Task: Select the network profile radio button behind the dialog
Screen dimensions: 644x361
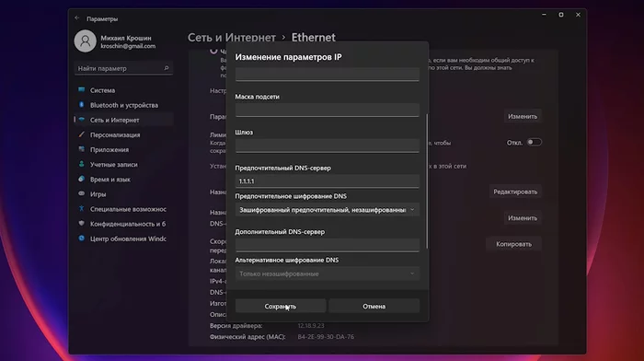Action: (x=213, y=51)
